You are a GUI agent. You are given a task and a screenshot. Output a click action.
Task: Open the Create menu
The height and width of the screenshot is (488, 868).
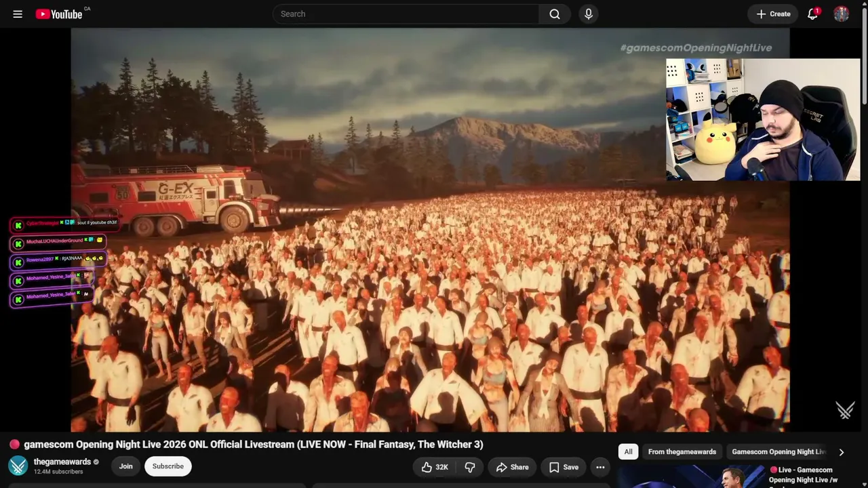coord(773,14)
